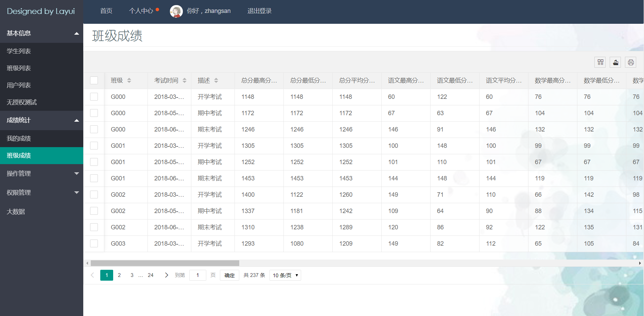Go to 首页 in the top navigation
The height and width of the screenshot is (316, 644).
[106, 11]
